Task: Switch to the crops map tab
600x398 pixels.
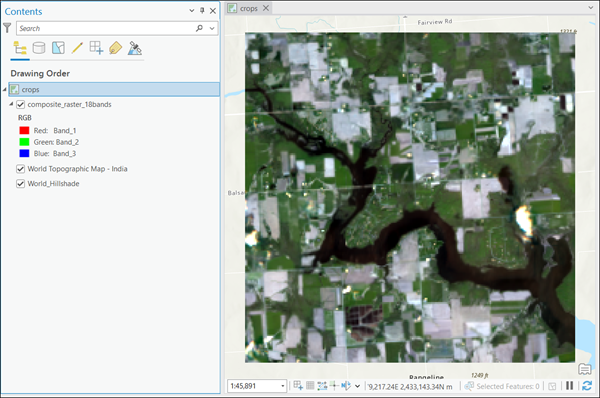Action: tap(249, 8)
